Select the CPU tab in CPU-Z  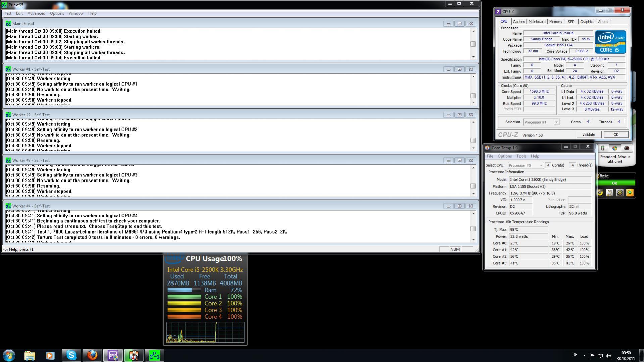504,21
